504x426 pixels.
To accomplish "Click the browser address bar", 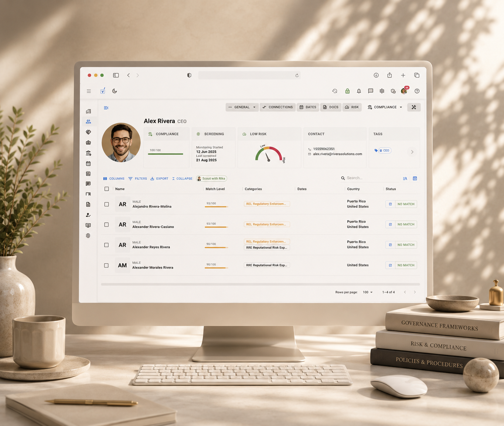I will 249,75.
